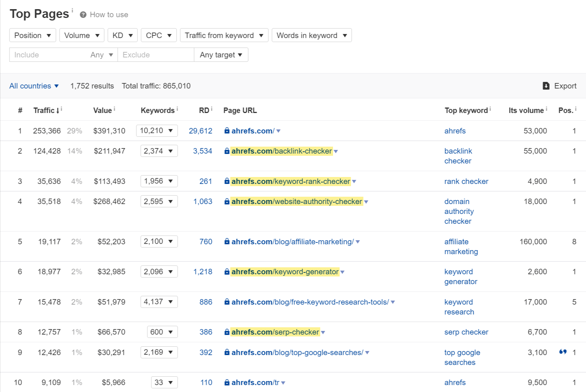Click the Exclude keyword input field
Viewport: 586px width, 392px height.
(x=155, y=55)
